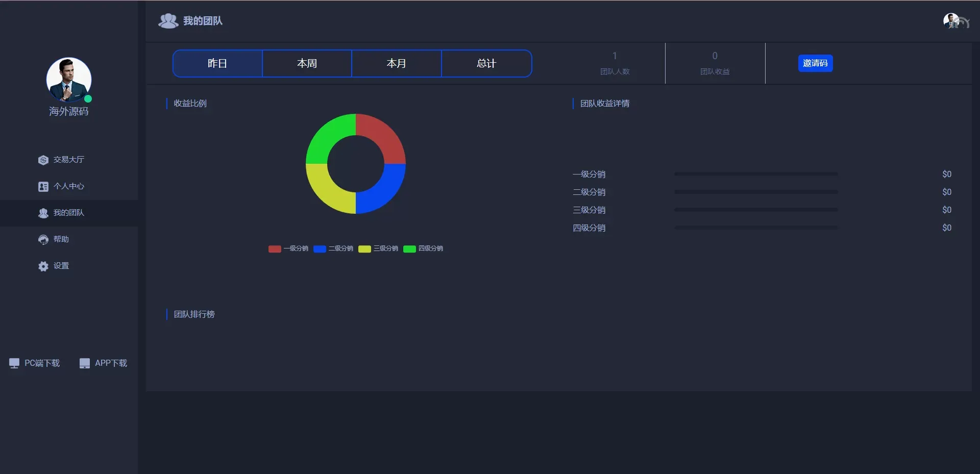Click the APP下载 device icon
The width and height of the screenshot is (980, 474).
85,363
